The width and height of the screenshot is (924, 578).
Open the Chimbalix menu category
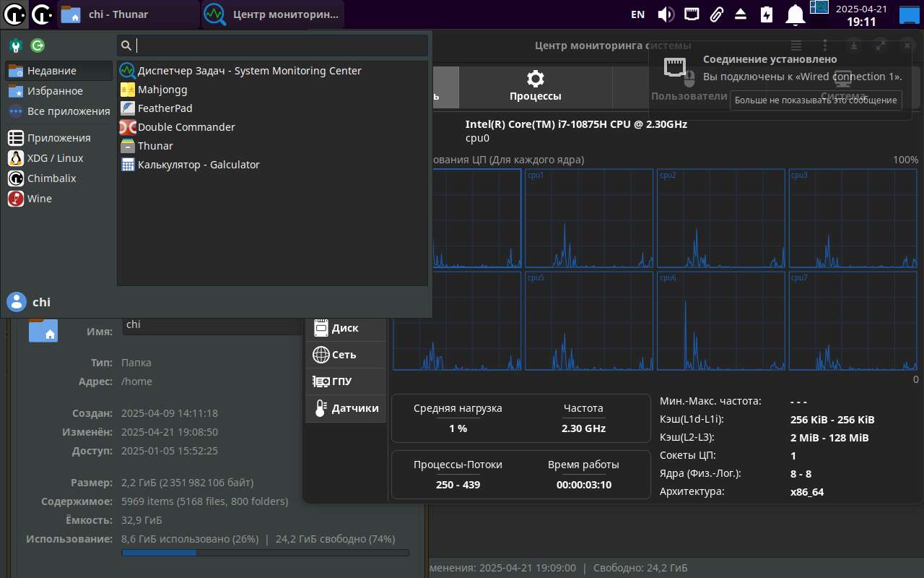59,178
